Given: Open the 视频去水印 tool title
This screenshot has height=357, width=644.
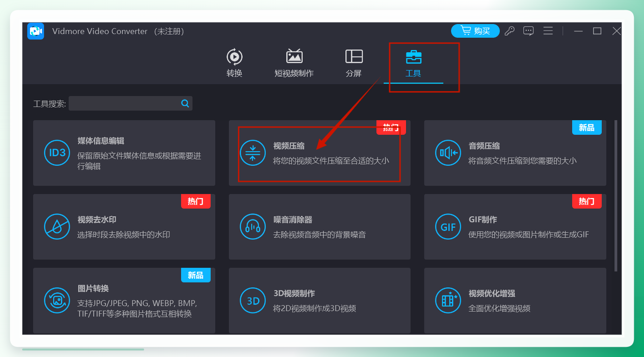Looking at the screenshot, I should (x=97, y=219).
